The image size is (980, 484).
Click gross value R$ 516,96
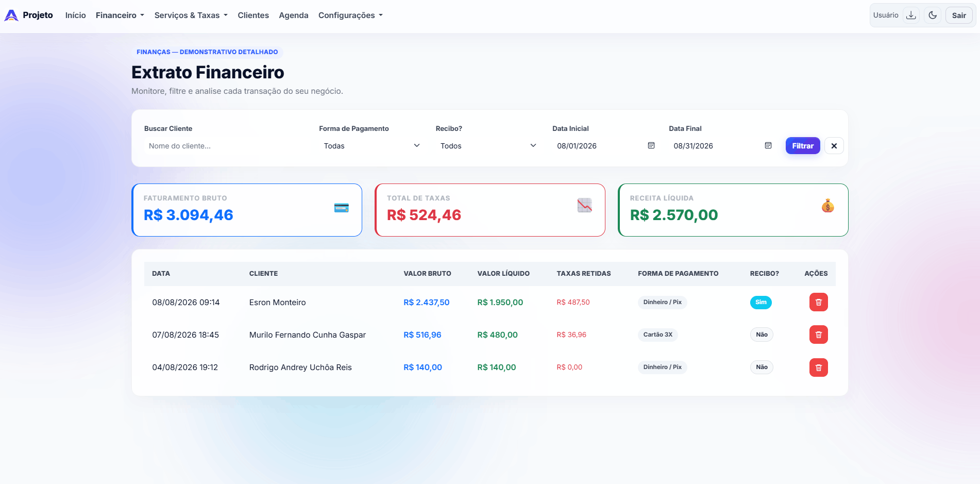coord(423,335)
